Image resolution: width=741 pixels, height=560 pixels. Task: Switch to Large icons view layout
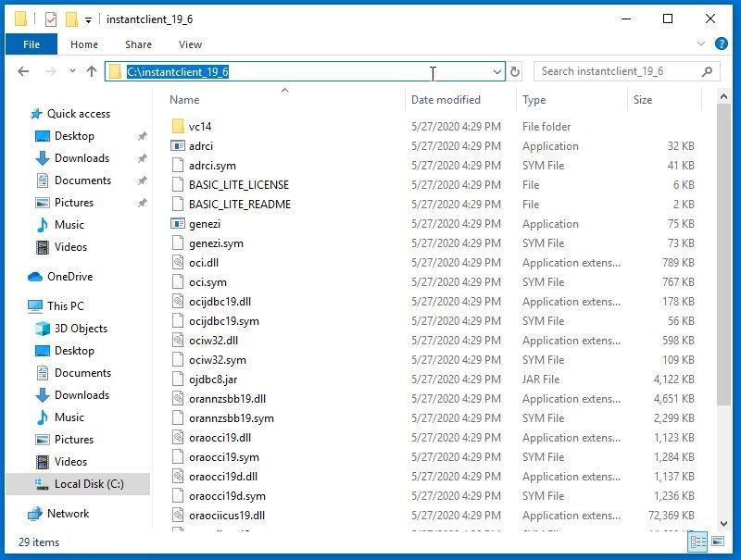[x=717, y=541]
